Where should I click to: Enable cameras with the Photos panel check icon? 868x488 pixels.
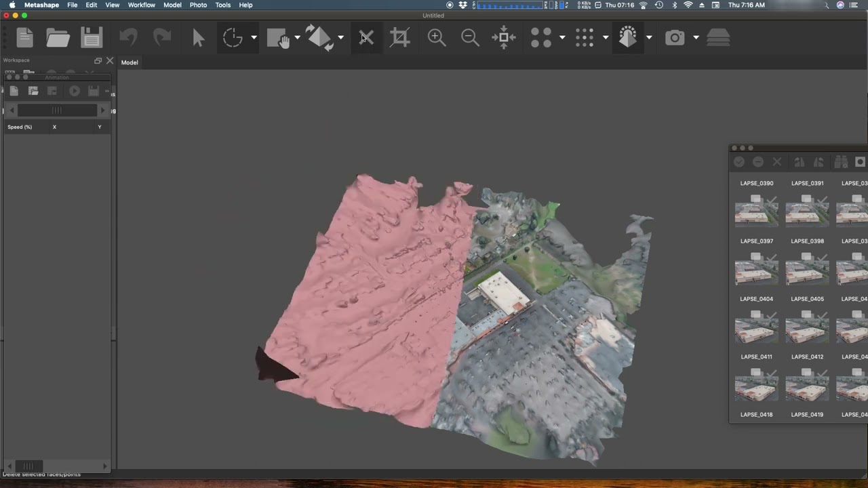coord(739,162)
